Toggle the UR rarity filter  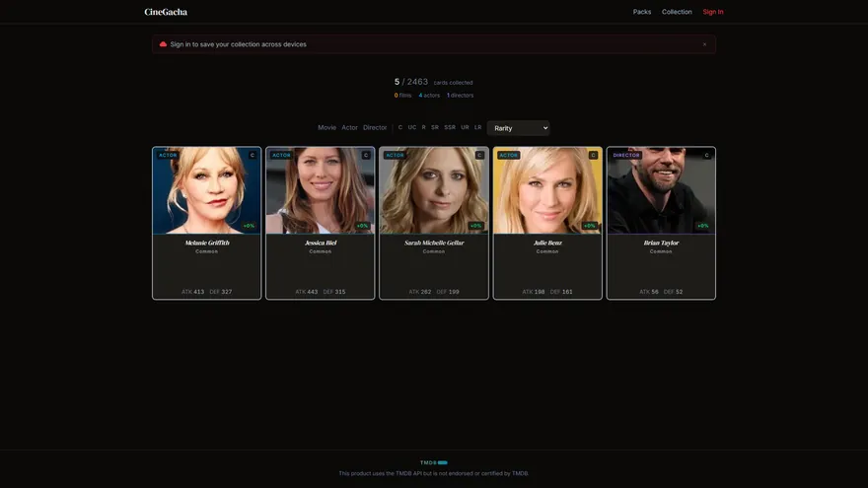[x=465, y=127]
